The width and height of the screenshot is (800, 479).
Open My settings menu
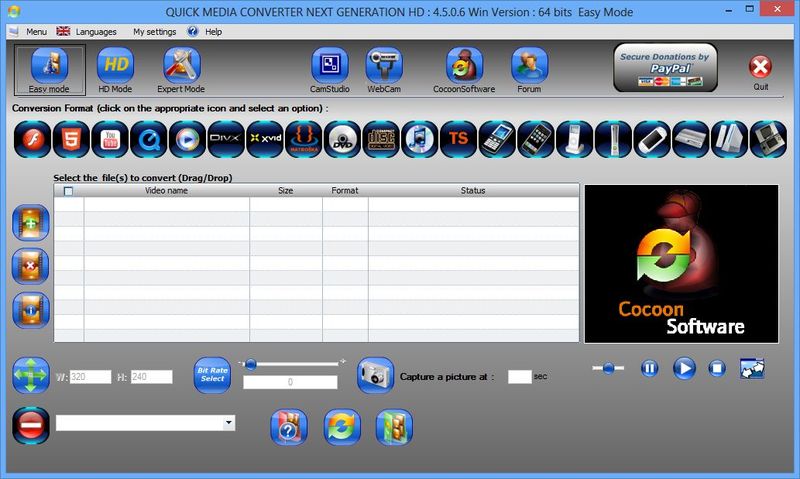155,32
